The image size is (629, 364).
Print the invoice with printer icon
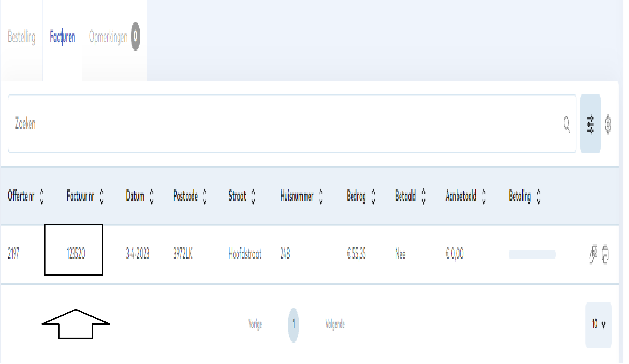pos(605,254)
